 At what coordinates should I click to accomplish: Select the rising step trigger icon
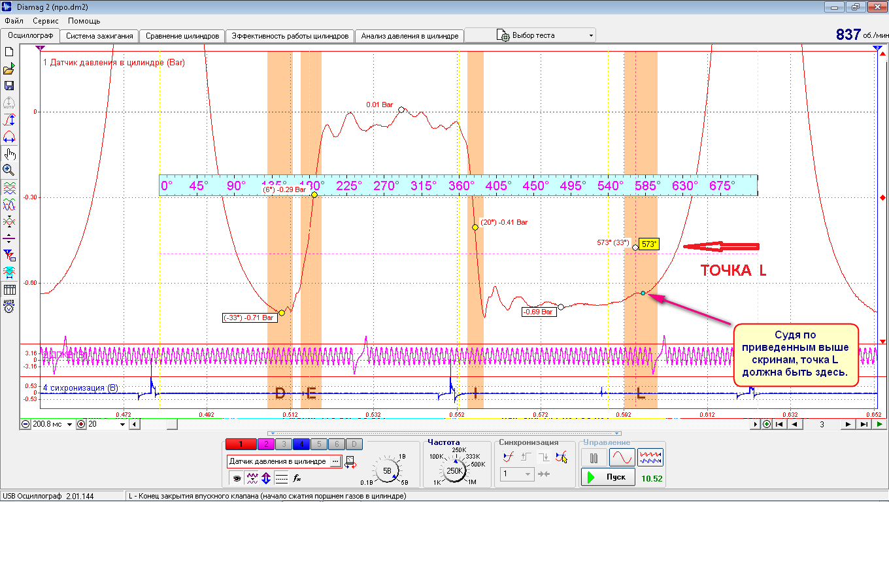pos(526,457)
